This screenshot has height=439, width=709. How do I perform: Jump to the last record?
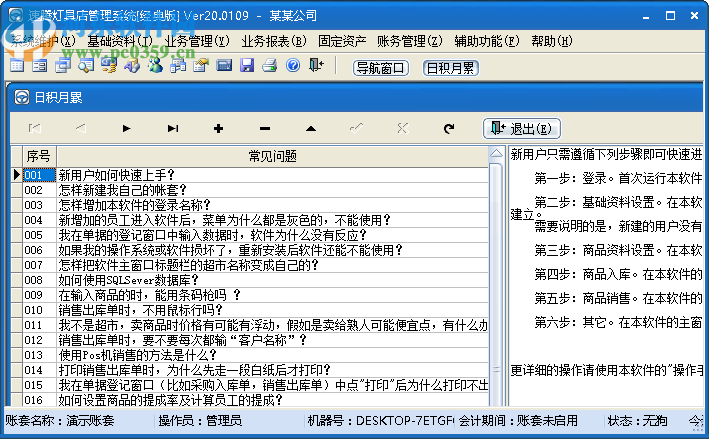point(173,129)
